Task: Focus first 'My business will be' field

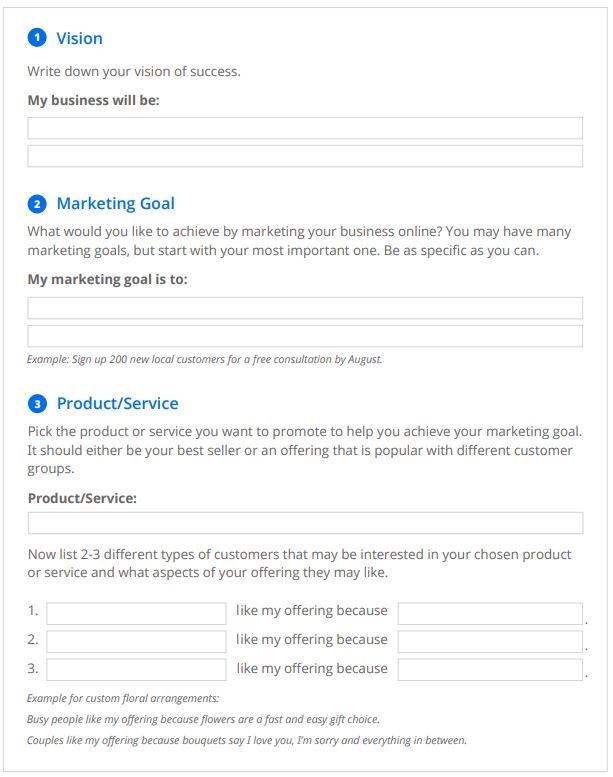Action: [x=305, y=128]
